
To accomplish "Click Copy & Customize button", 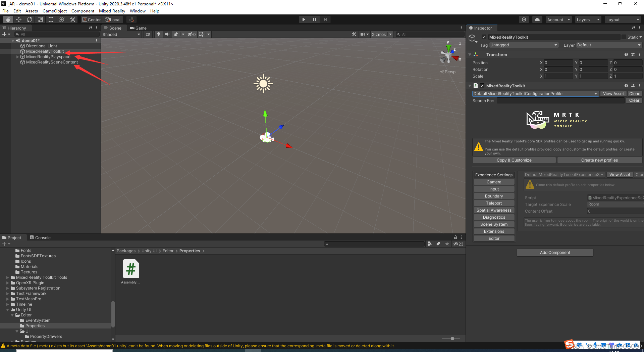I will (x=514, y=160).
